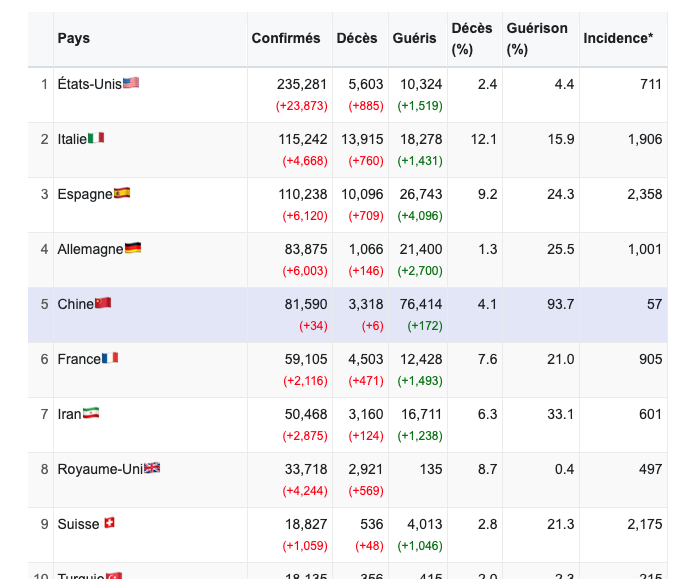Click France's incidence value 905
This screenshot has width=677, height=579.
pyautogui.click(x=651, y=359)
